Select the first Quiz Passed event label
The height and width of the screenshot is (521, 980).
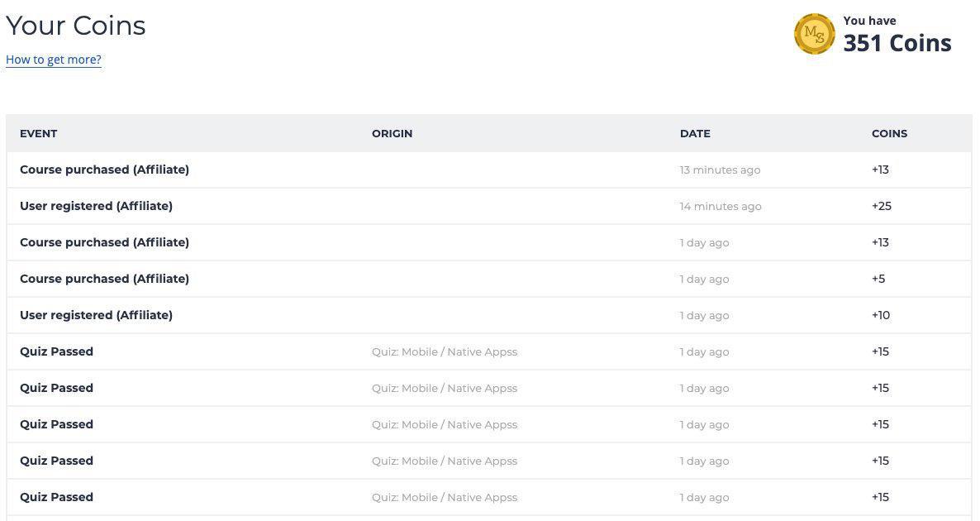point(56,351)
